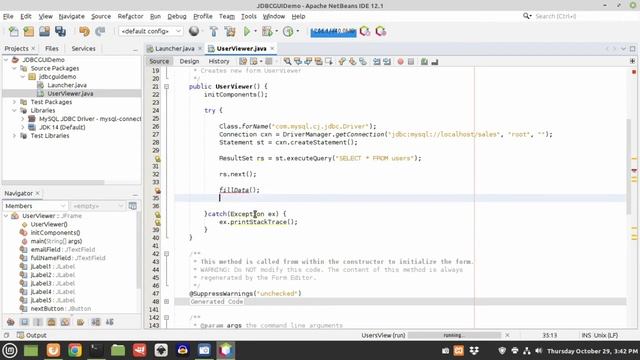Open the File menu
Viewport: 640px width, 360px height.
pyautogui.click(x=8, y=16)
